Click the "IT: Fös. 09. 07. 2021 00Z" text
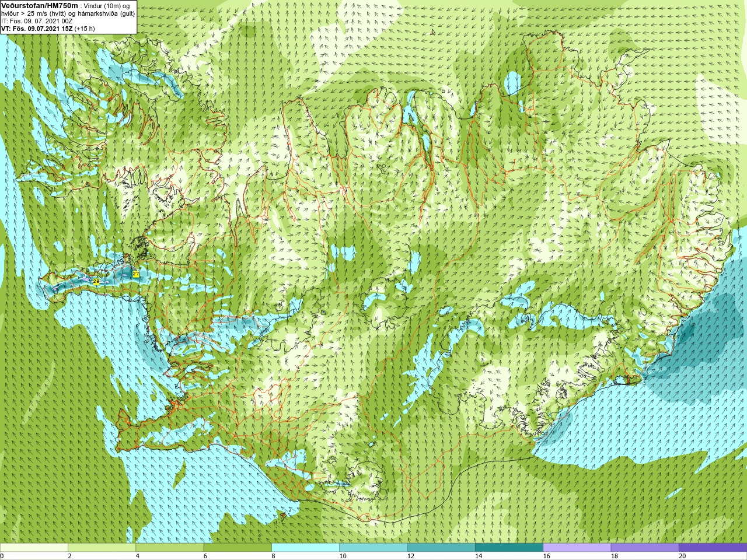747x560 pixels. 37,21
